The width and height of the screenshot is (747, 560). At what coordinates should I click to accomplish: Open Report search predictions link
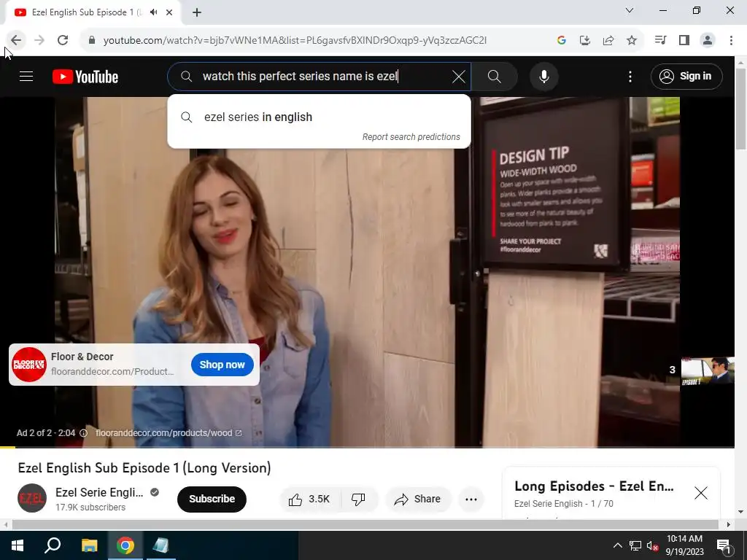click(411, 137)
